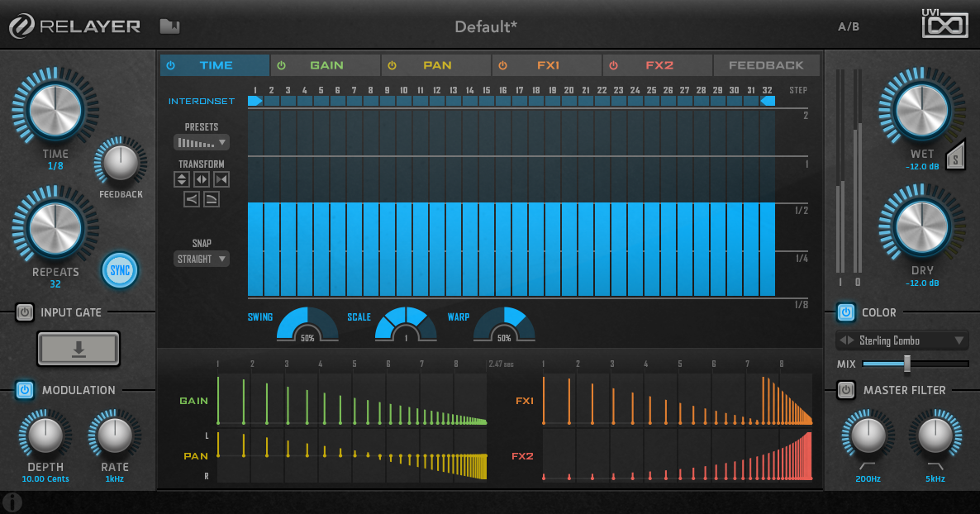Click the Rate value 1kHz
980x514 pixels.
pyautogui.click(x=114, y=479)
